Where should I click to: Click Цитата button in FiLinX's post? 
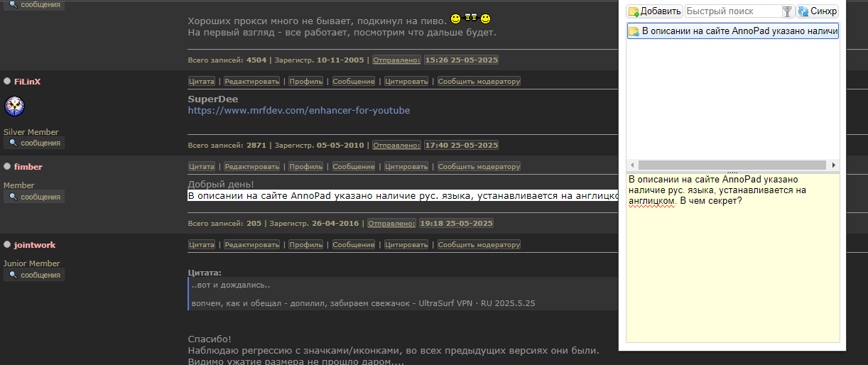pos(202,82)
